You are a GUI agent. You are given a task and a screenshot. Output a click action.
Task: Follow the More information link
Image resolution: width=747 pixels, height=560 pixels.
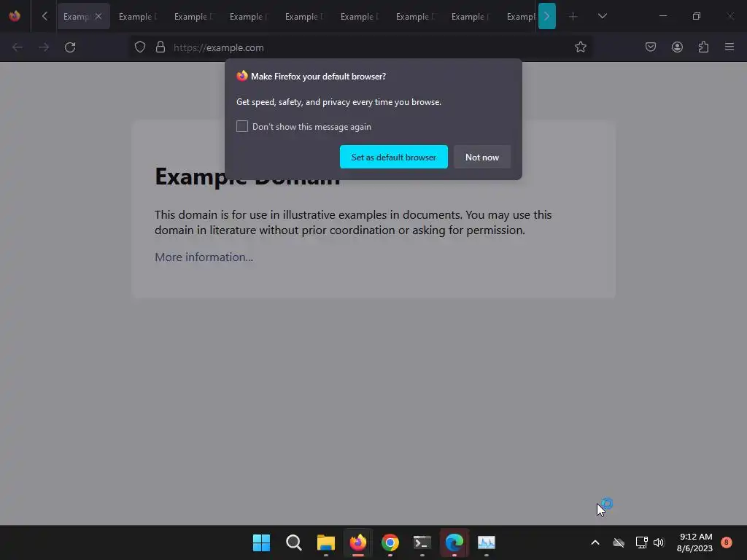click(x=204, y=257)
